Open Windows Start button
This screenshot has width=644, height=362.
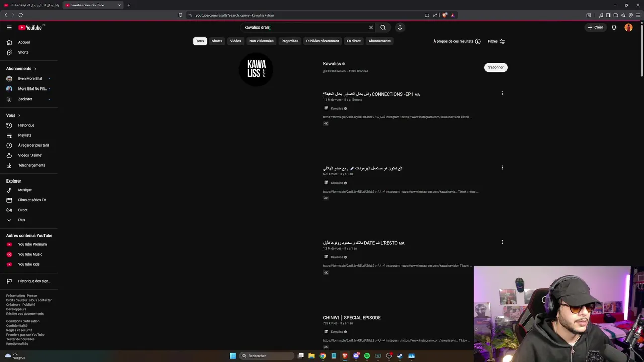(233, 356)
